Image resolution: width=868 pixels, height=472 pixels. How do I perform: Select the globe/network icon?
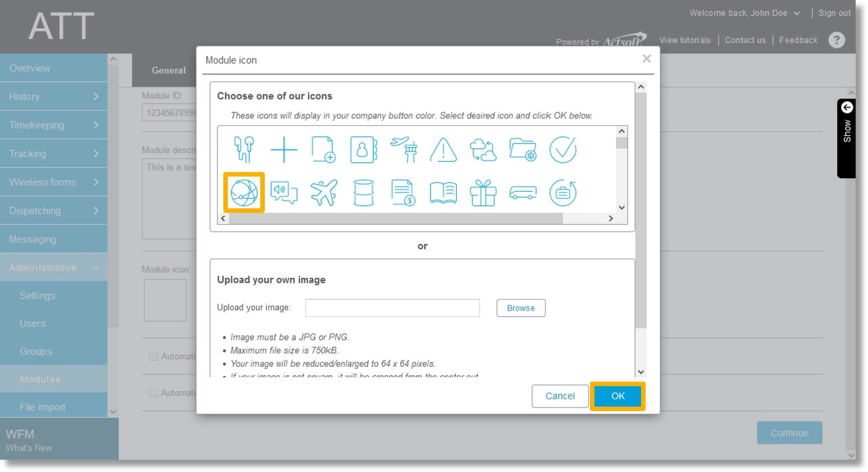point(243,192)
